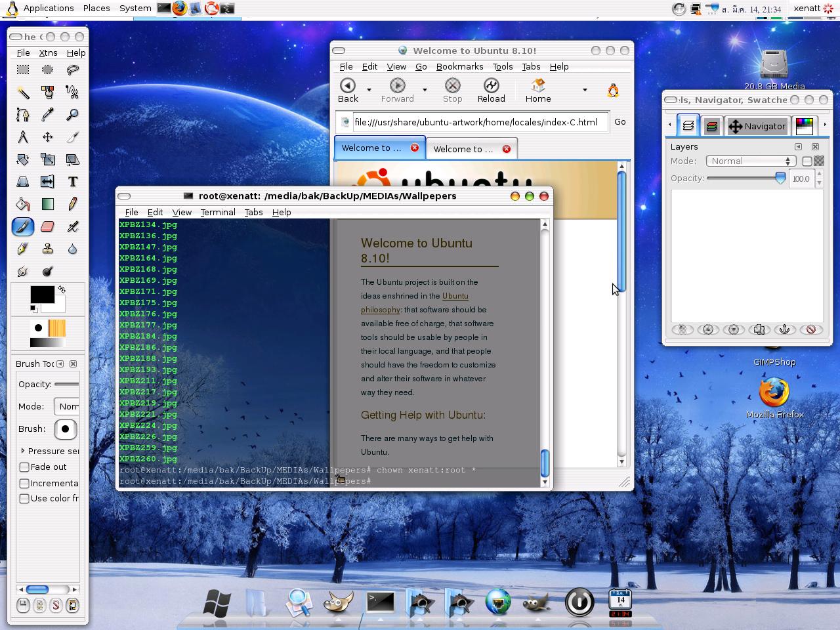Click the browser Reload button
The height and width of the screenshot is (630, 840).
(491, 91)
